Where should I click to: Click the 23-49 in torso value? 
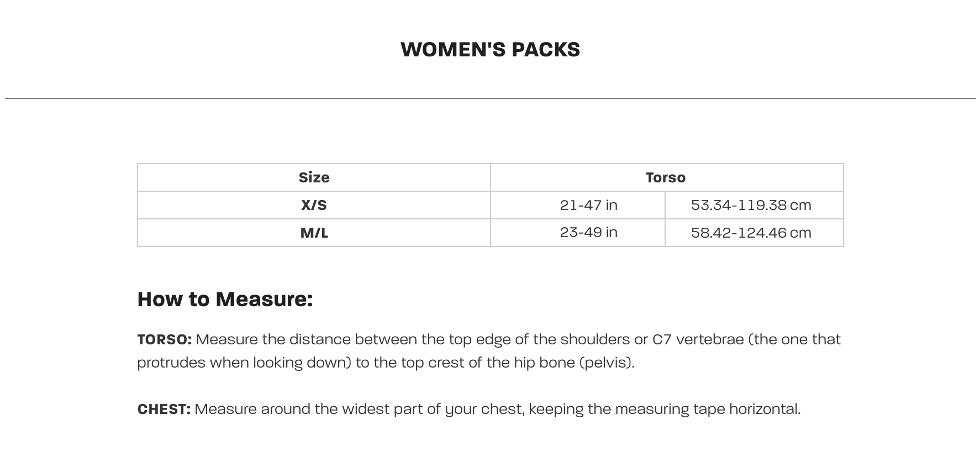coord(588,232)
